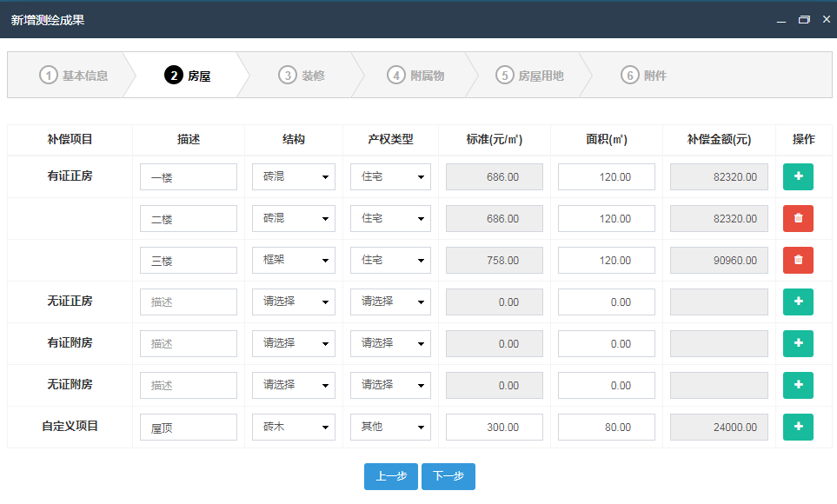Screen dimensions: 837x504
Task: Go to step 6 附件
Action: point(644,76)
